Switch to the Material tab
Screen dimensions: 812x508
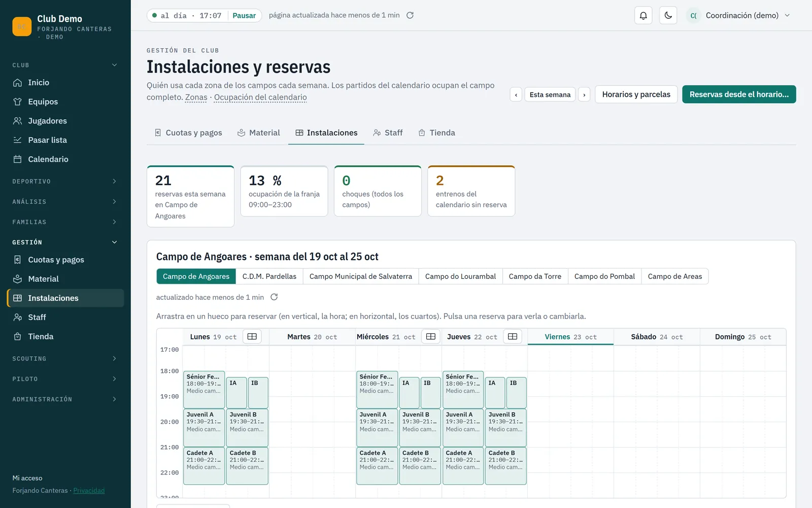pos(259,133)
